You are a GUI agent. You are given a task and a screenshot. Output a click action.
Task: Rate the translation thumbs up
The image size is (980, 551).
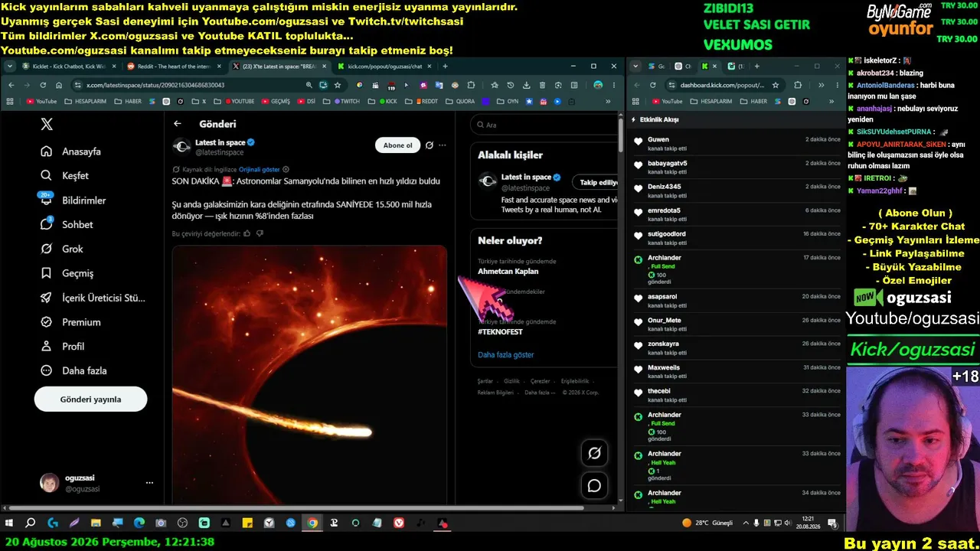(x=247, y=233)
